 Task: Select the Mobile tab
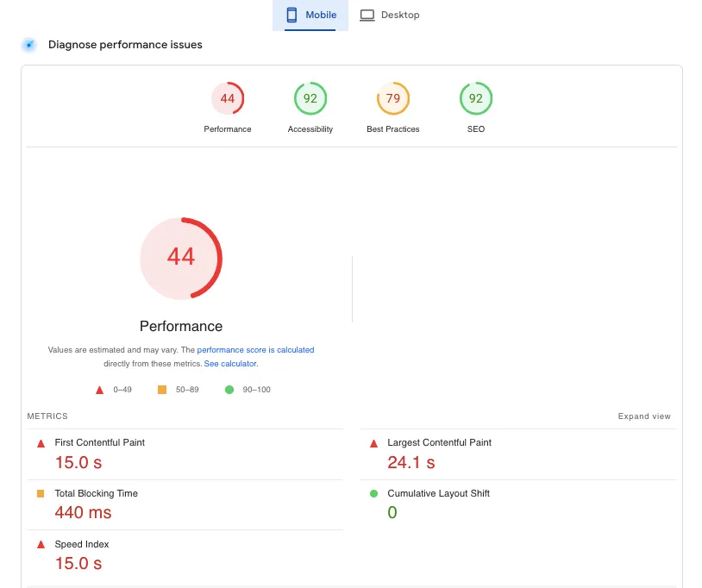tap(310, 15)
